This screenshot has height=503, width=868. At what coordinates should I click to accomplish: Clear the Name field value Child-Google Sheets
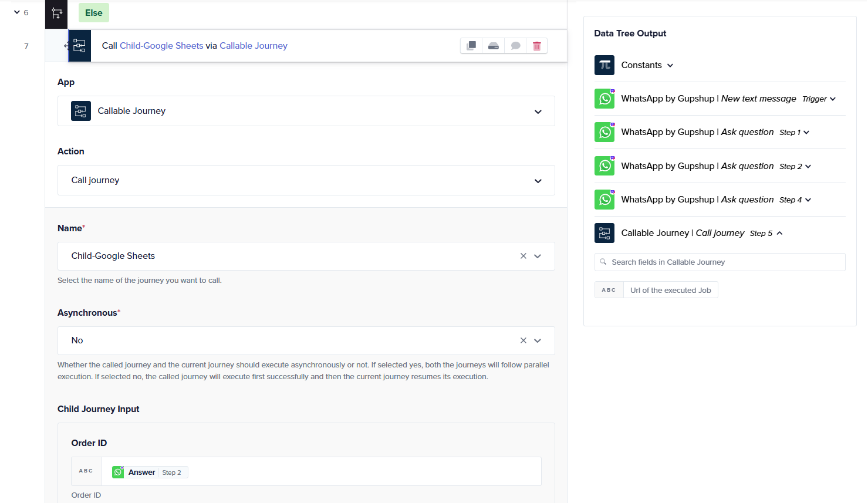click(x=523, y=256)
